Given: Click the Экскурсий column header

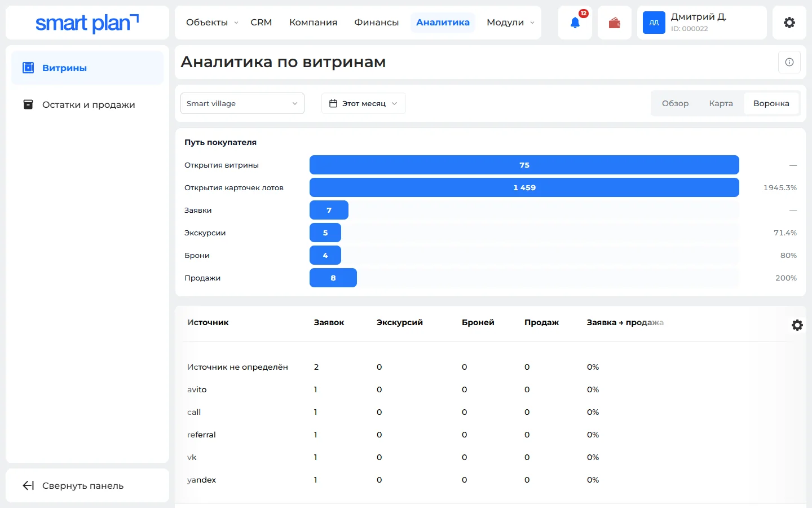Looking at the screenshot, I should click(x=399, y=322).
